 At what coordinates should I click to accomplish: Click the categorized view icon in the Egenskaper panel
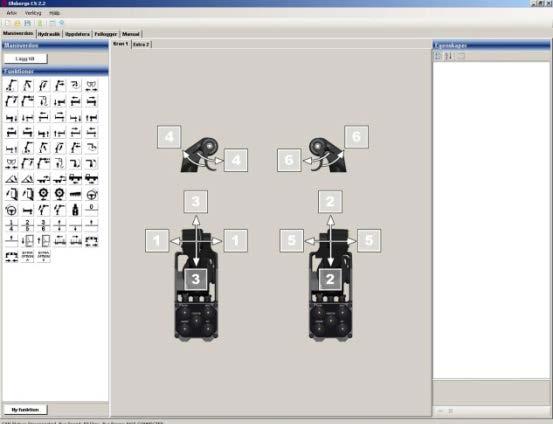(x=438, y=56)
